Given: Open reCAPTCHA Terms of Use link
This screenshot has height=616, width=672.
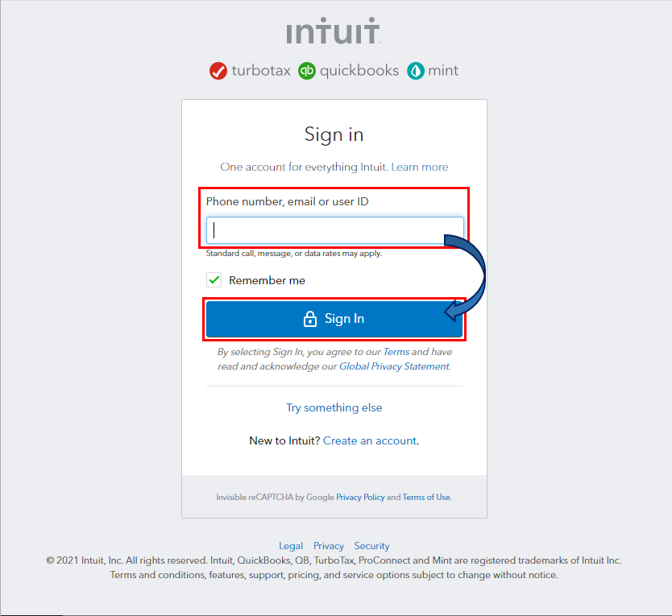Looking at the screenshot, I should (426, 498).
